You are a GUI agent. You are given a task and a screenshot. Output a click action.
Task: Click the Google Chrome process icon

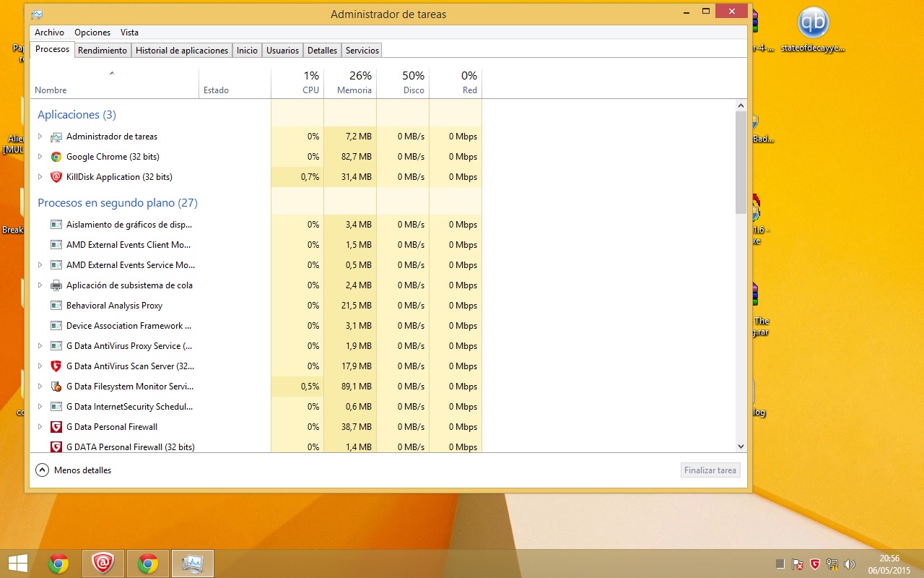(x=56, y=157)
